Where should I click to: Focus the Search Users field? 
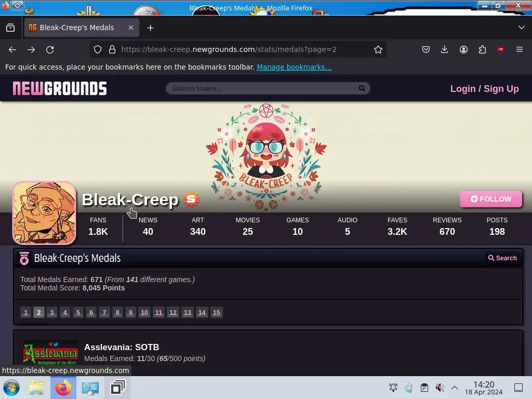261,88
